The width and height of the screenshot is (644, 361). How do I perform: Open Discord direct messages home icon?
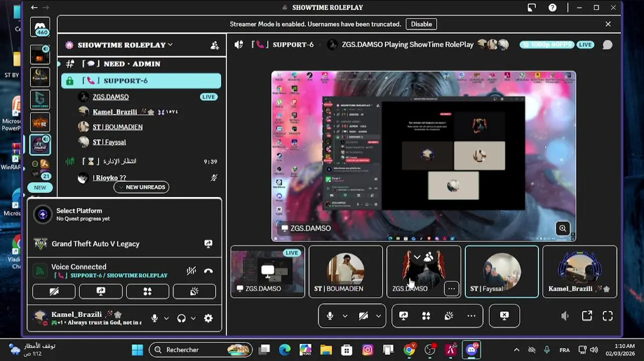pyautogui.click(x=40, y=27)
